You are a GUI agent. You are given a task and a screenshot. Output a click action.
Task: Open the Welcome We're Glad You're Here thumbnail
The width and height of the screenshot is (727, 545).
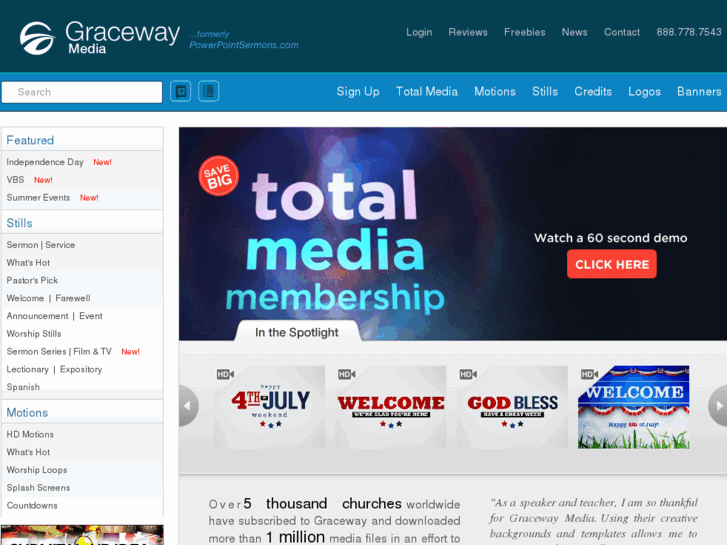pyautogui.click(x=391, y=407)
